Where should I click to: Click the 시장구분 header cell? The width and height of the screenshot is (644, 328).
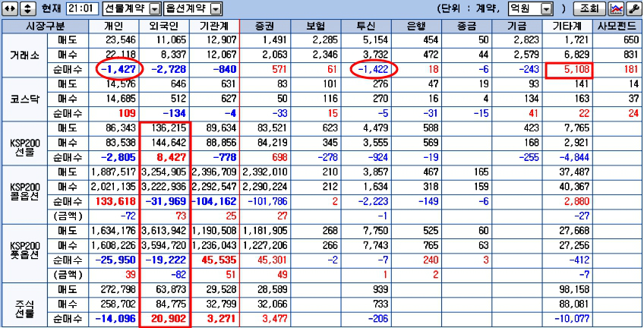[45, 26]
